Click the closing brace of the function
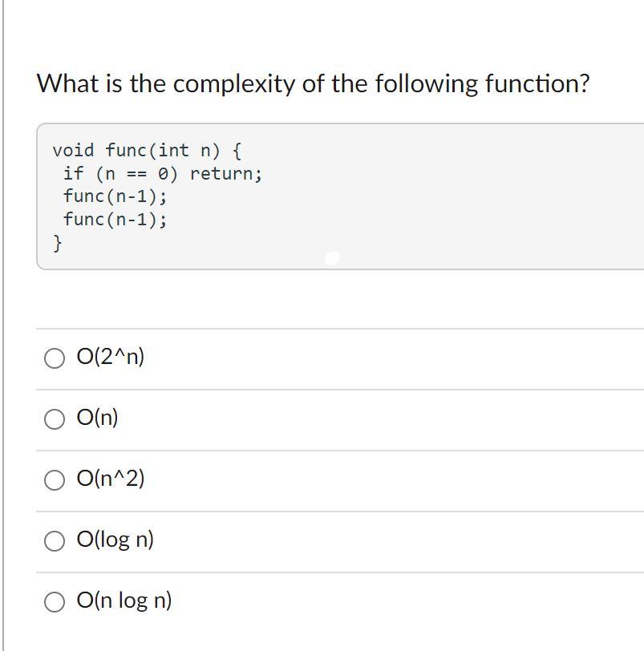Viewport: 644px width, 651px height. [58, 242]
